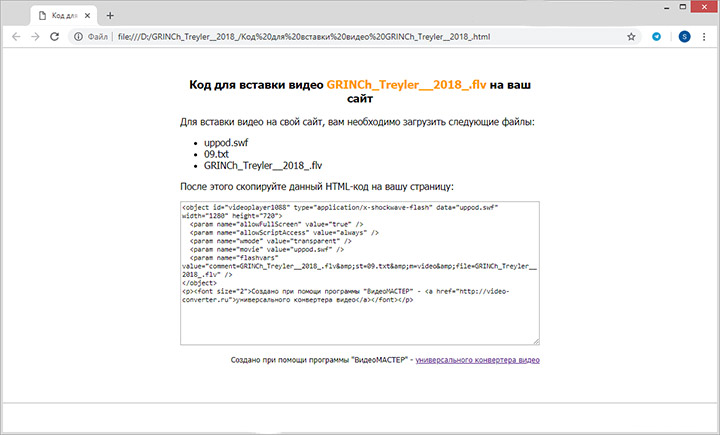
Task: Click the 'movie' uppod.swf param line
Action: tap(267, 249)
